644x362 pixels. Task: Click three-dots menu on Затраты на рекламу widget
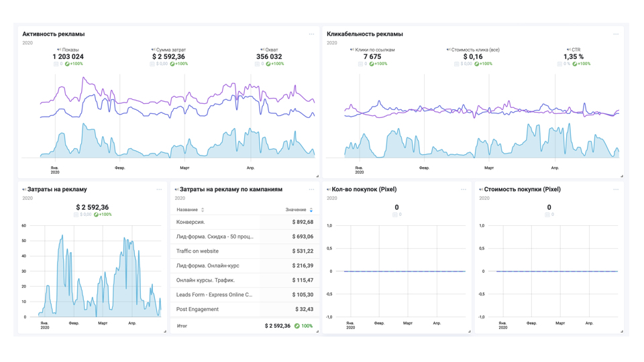159,190
